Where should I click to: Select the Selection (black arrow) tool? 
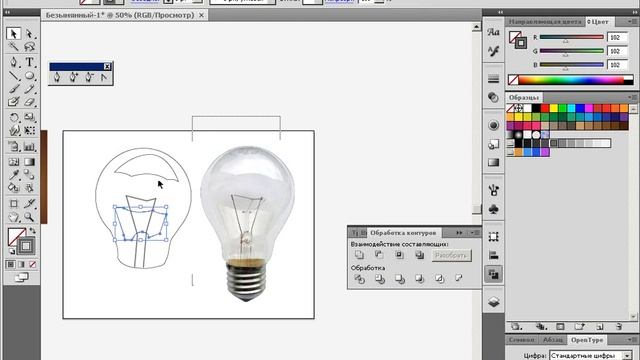pos(13,33)
